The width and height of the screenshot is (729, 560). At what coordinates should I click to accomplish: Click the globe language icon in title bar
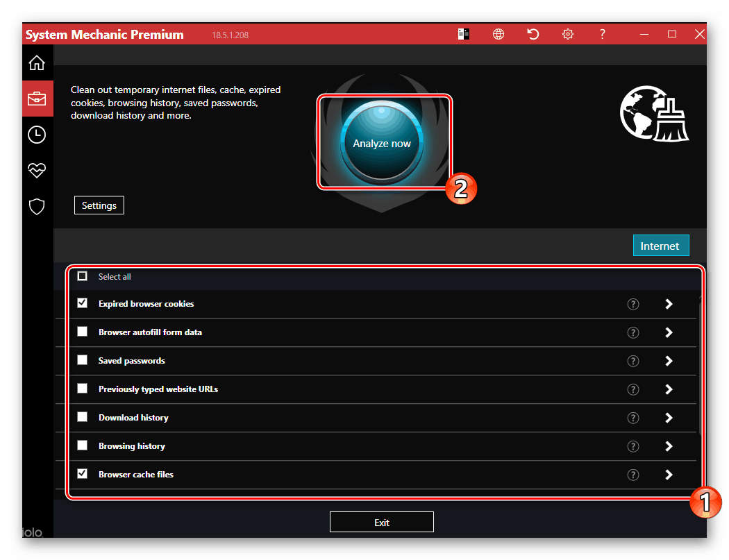(498, 34)
